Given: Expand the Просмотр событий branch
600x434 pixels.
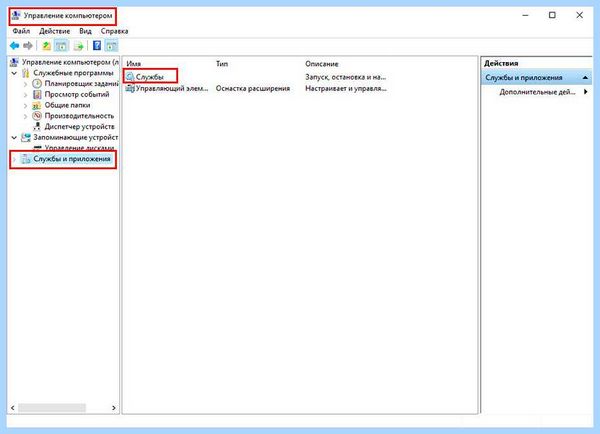Looking at the screenshot, I should pos(26,95).
